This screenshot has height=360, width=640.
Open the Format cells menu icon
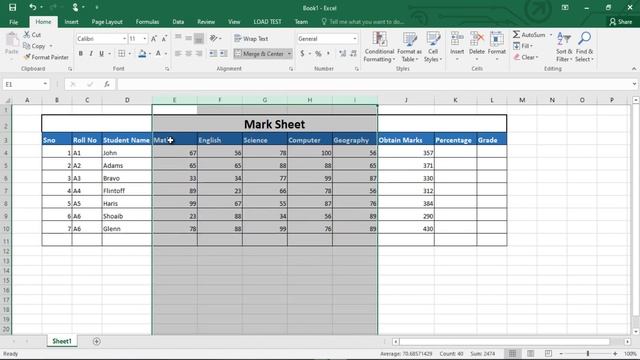[497, 39]
